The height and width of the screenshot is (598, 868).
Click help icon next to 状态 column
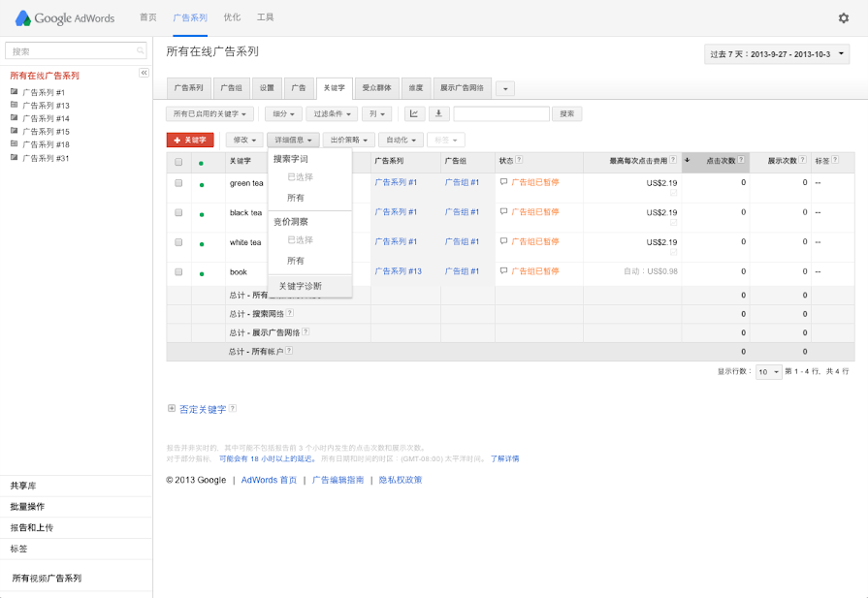pyautogui.click(x=519, y=160)
